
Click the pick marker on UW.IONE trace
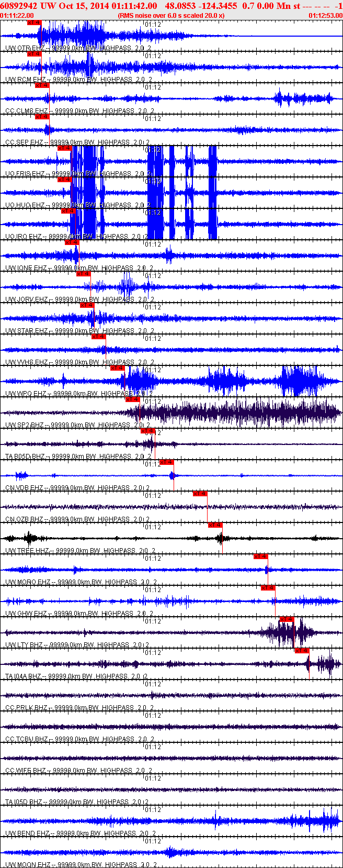point(72,242)
